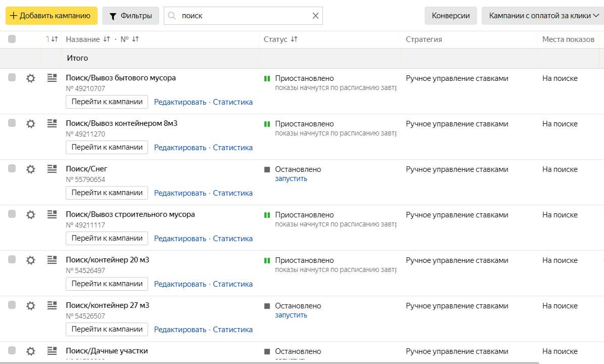
Task: Click list icon of Поиск/Вывоз бытового мусора
Action: coord(52,78)
